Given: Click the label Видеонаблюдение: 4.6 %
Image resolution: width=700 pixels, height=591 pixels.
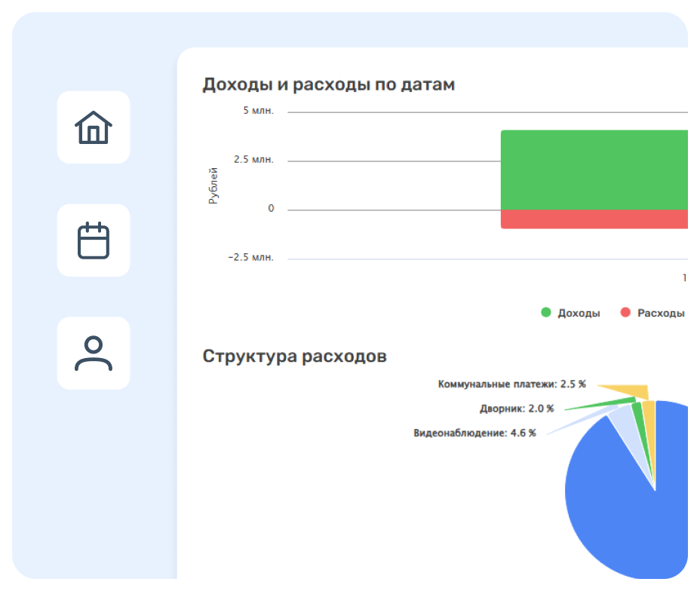Looking at the screenshot, I should coord(474,433).
